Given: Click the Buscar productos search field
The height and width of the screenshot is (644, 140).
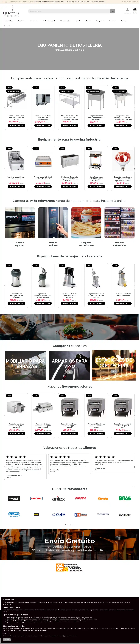Looking at the screenshot, I should [69, 11].
